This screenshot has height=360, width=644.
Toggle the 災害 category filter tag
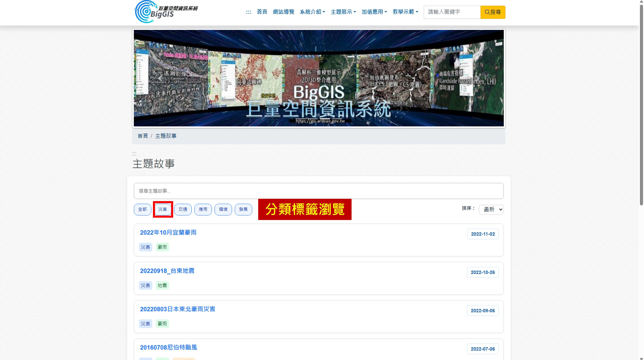(162, 209)
